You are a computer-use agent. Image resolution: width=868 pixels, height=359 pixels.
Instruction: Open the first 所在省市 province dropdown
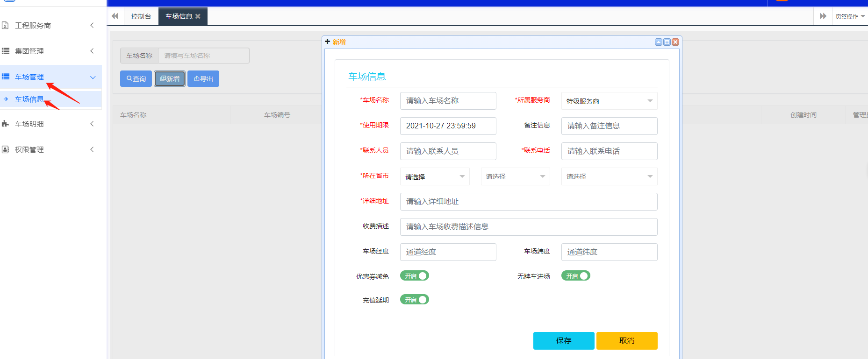435,176
